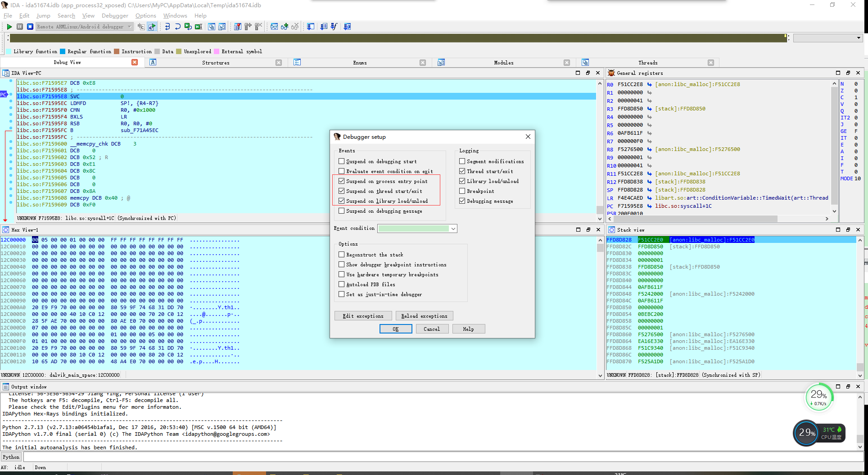Click the highlighted process options icon
The width and height of the screenshot is (868, 475).
(152, 27)
